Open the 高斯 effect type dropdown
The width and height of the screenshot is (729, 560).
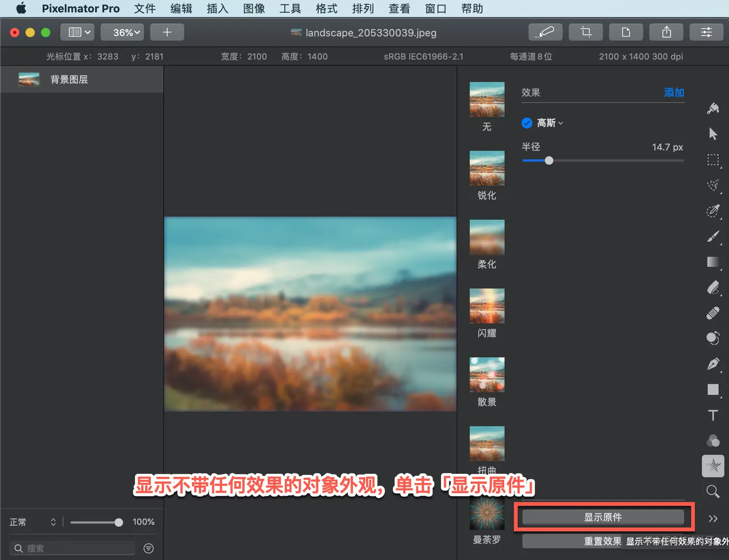point(550,123)
